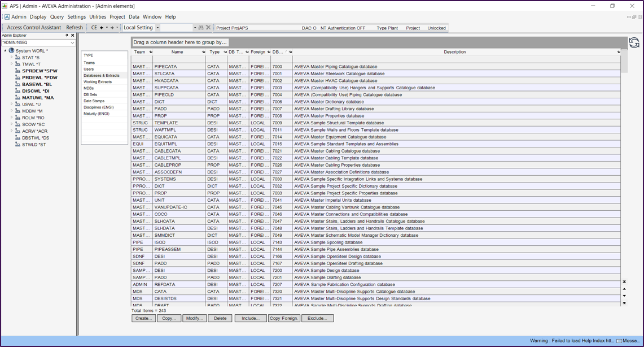This screenshot has height=347, width=644.
Task: Open the Project menu
Action: click(x=117, y=17)
